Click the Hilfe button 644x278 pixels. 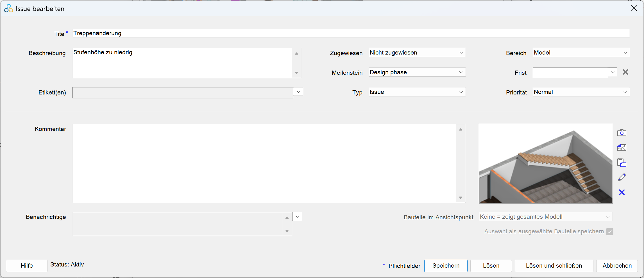[27, 266]
